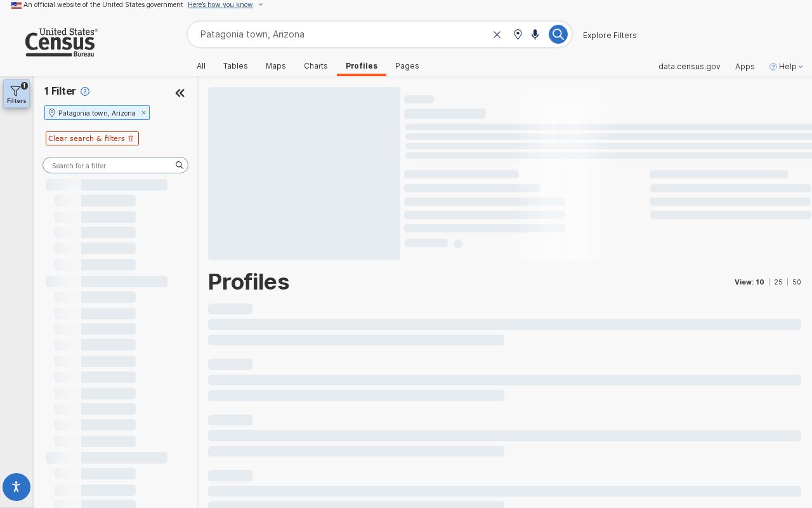Set view to 25 results

778,282
